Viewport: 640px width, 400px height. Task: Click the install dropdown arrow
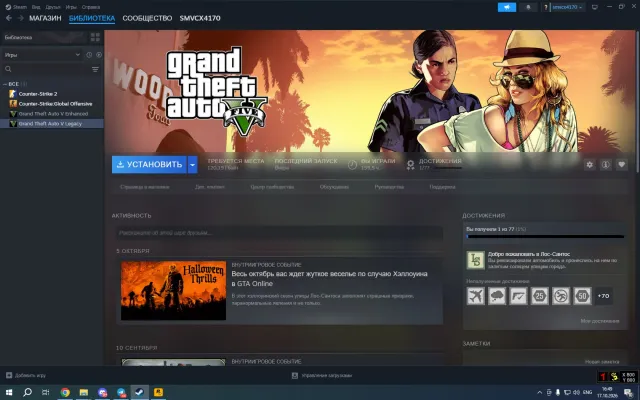[x=192, y=164]
